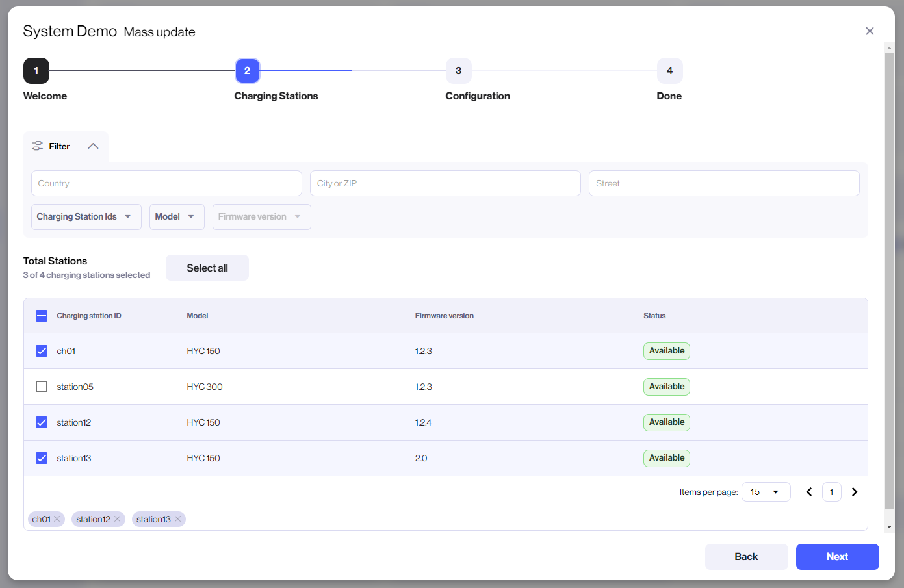Close the Mass update dialog

coord(870,31)
